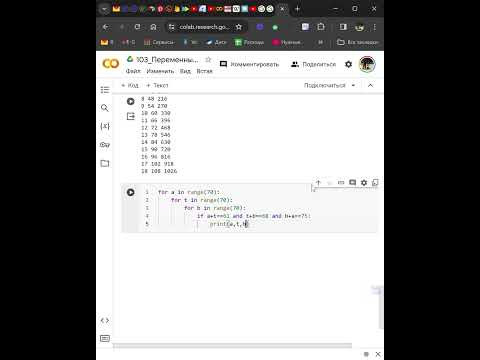Open the secrets key panel
This screenshot has width=480, height=360.
(105, 145)
